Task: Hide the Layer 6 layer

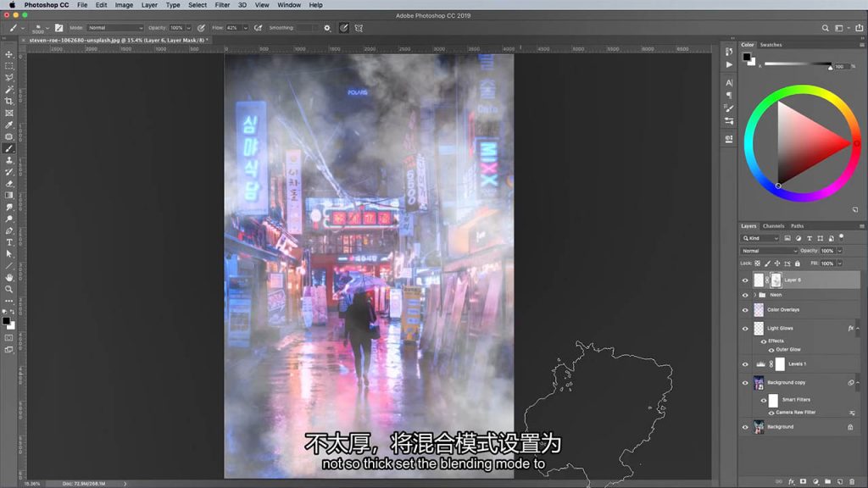Action: 745,280
